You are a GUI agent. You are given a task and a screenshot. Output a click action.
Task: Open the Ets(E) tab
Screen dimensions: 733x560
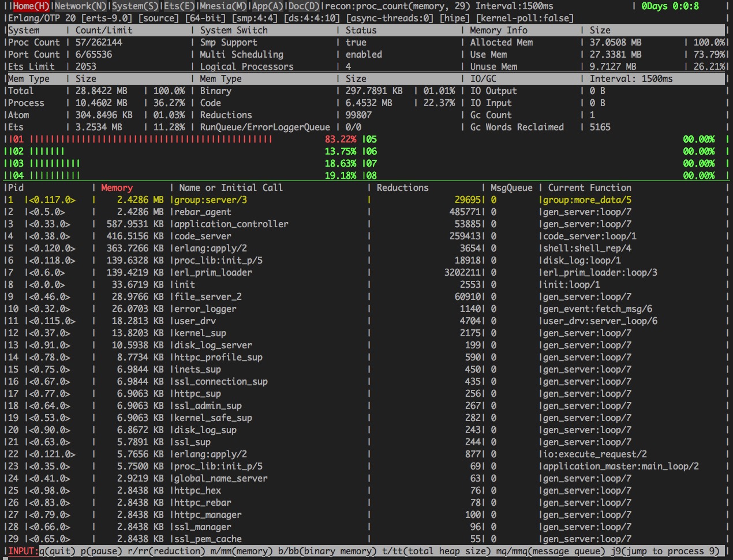click(179, 6)
